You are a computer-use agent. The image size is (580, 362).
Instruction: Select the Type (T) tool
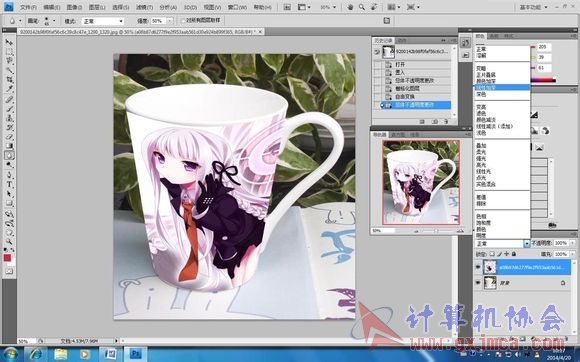point(9,184)
